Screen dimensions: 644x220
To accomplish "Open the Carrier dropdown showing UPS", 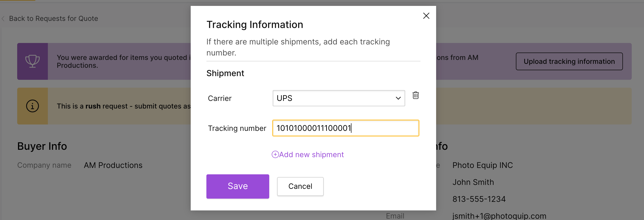I will (x=338, y=98).
